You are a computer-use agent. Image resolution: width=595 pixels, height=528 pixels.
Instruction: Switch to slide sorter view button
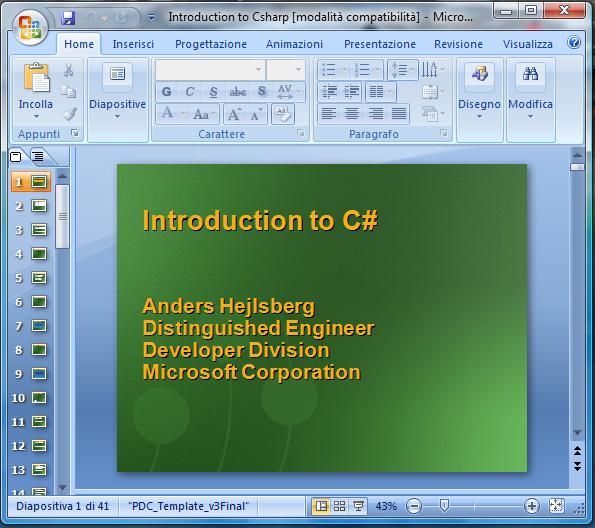[339, 506]
